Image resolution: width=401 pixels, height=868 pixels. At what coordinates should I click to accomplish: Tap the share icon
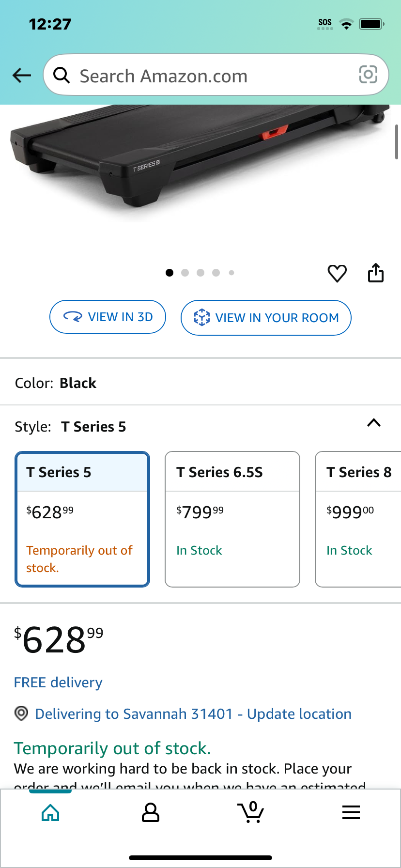[376, 273]
